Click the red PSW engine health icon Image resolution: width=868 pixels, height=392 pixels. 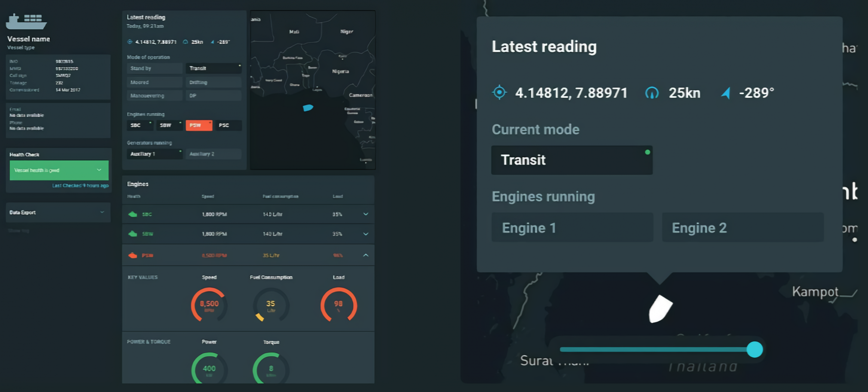[133, 255]
